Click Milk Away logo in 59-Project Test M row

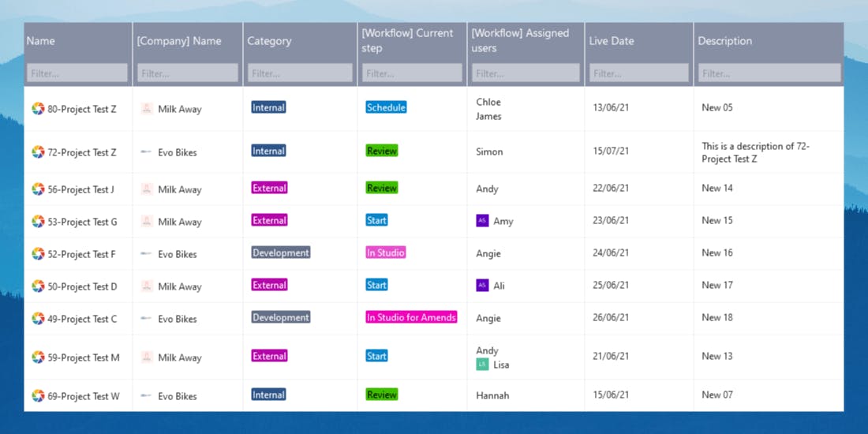pos(147,357)
